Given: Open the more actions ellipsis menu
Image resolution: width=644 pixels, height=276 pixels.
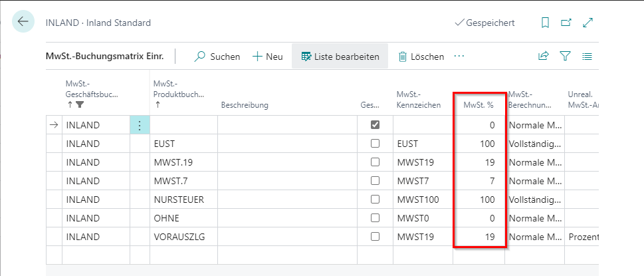Looking at the screenshot, I should click(x=459, y=57).
